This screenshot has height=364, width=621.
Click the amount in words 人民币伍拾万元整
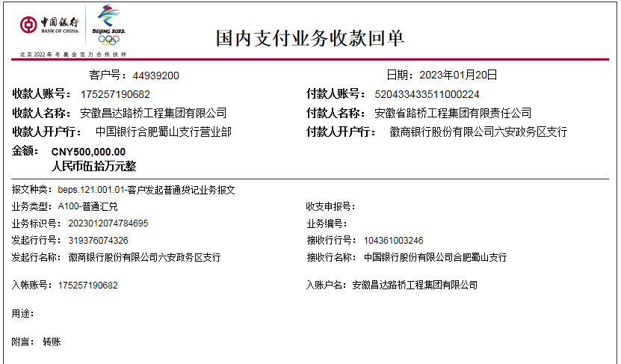[93, 166]
